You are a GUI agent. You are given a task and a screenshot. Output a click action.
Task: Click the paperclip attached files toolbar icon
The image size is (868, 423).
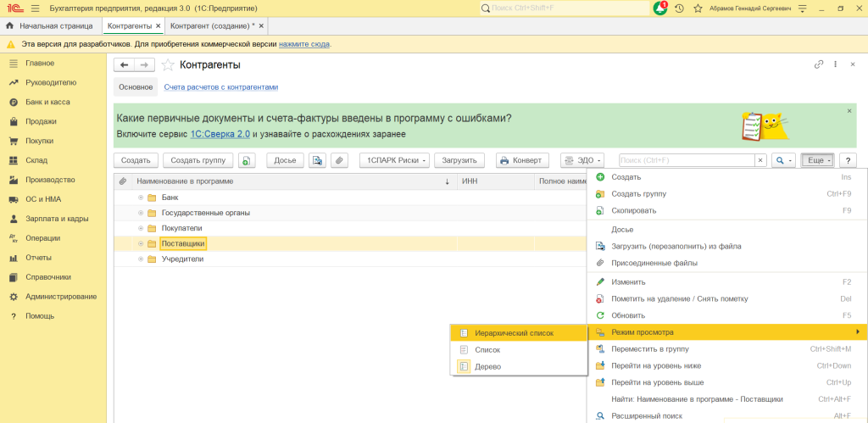339,160
